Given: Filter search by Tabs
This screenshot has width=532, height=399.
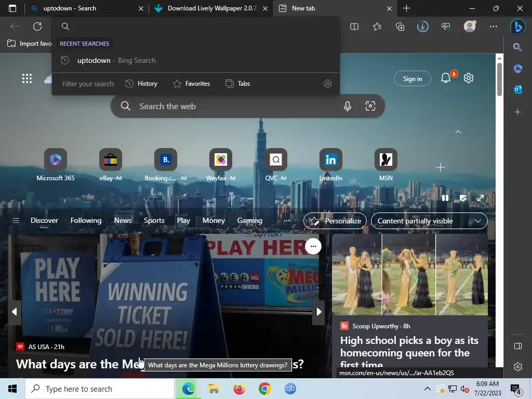Looking at the screenshot, I should 237,84.
